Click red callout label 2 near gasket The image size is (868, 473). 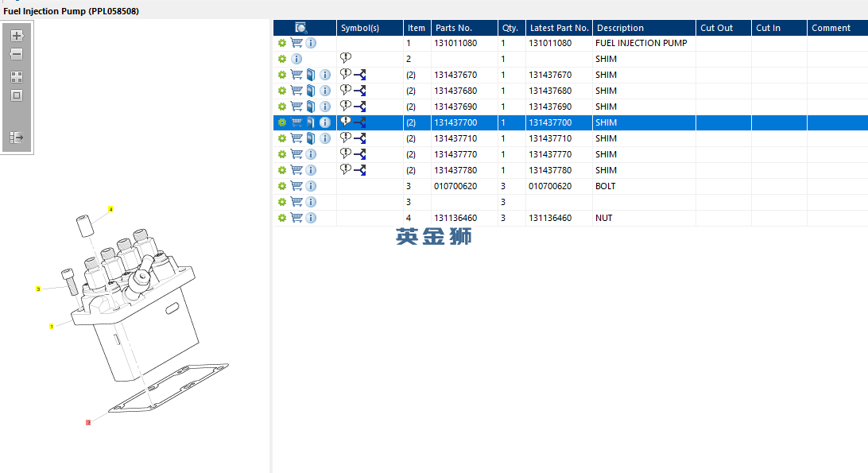[88, 422]
